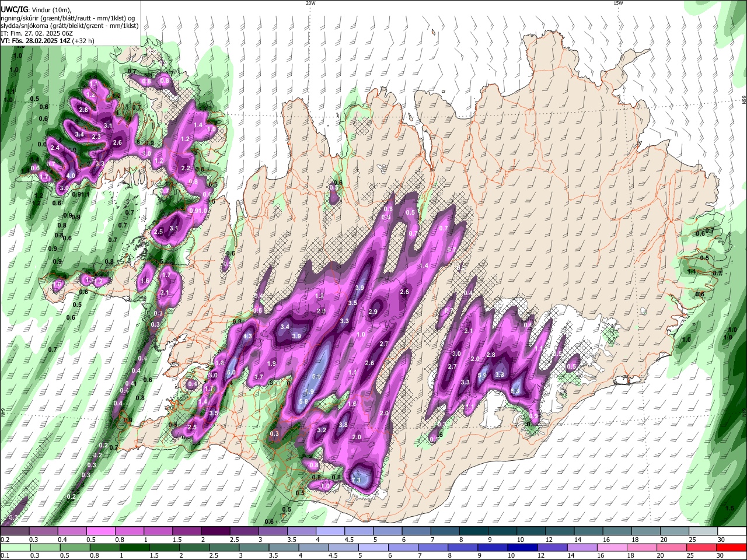Click the 30 label under the white swatch

[721, 540]
